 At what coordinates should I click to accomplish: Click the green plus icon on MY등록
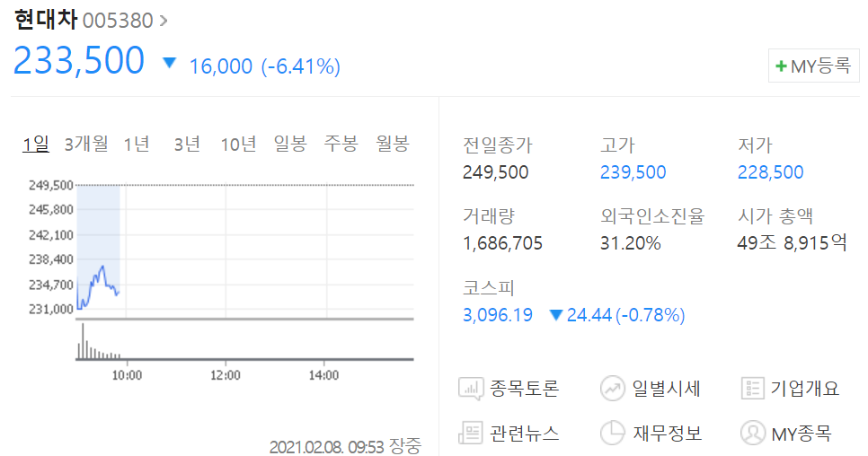click(x=781, y=66)
